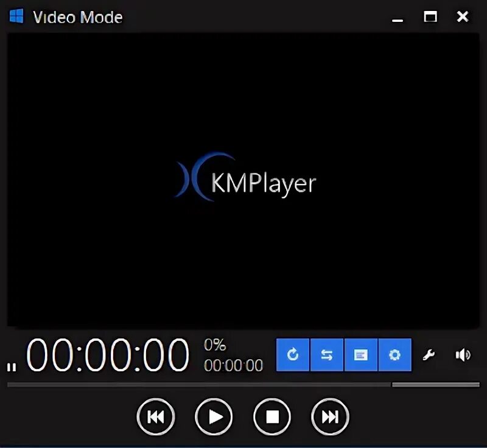Minimize the KMPlayer window
The height and width of the screenshot is (448, 487).
point(398,20)
